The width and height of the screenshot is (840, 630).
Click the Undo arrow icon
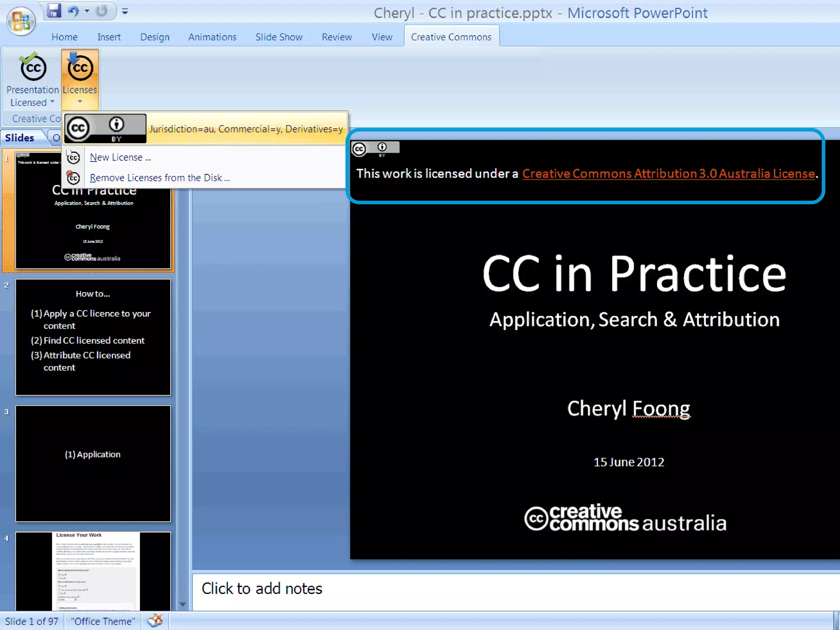tap(73, 11)
